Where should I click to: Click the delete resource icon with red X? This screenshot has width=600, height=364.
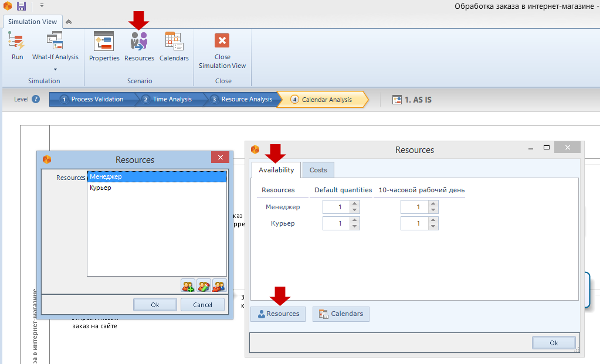[219, 285]
